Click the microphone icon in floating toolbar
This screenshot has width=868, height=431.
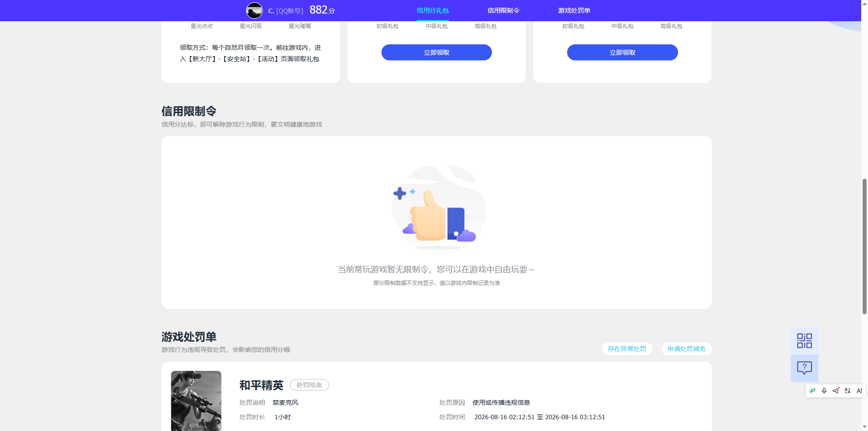[824, 391]
